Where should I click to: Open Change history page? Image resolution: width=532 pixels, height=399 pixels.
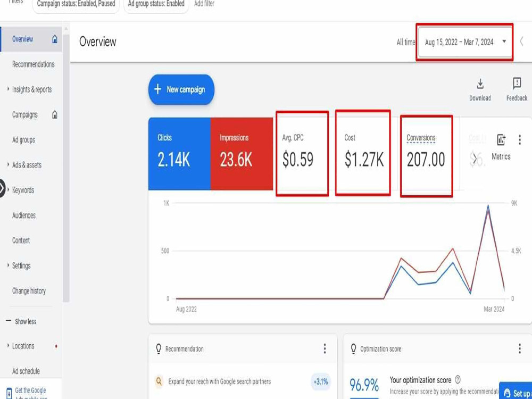29,291
